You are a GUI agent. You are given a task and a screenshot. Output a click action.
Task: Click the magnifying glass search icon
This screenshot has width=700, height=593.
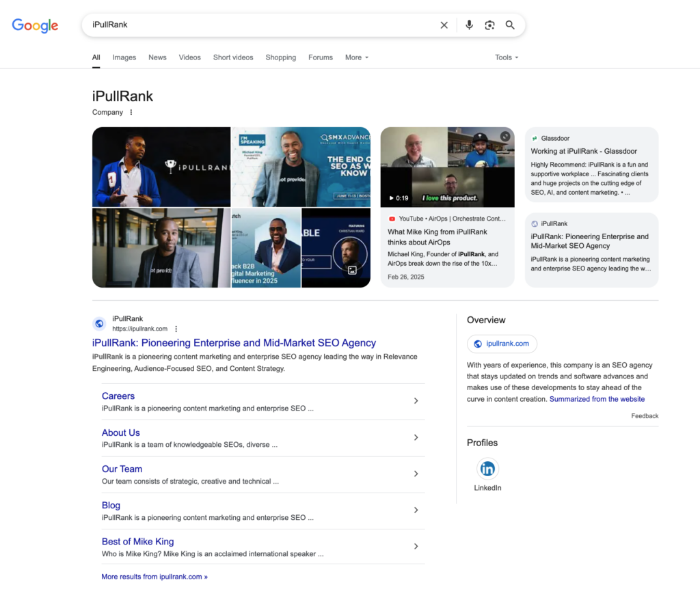pyautogui.click(x=510, y=25)
